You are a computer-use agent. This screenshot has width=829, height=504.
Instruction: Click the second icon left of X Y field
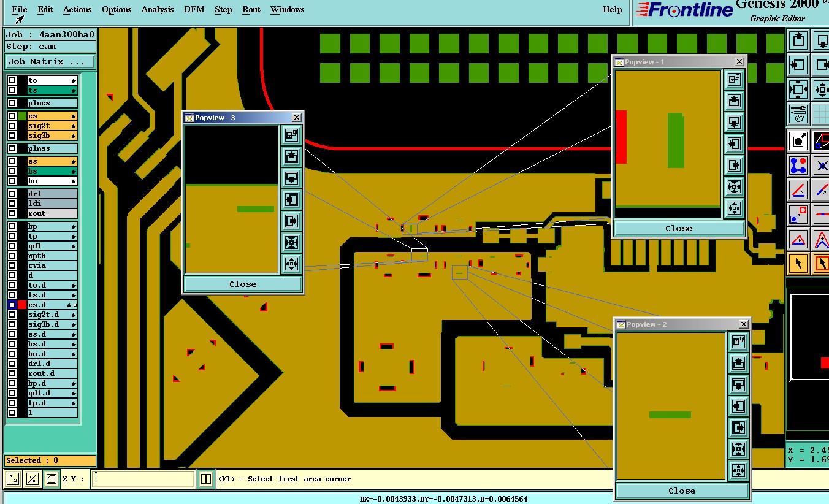coord(32,479)
